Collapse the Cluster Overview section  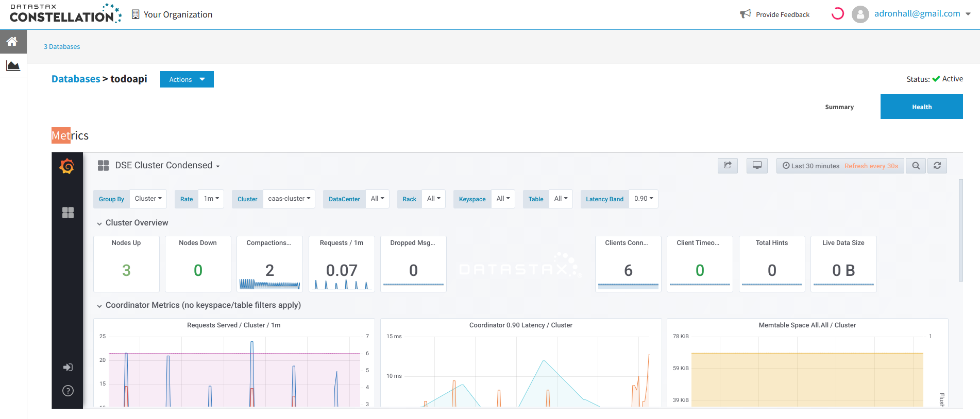[132, 223]
